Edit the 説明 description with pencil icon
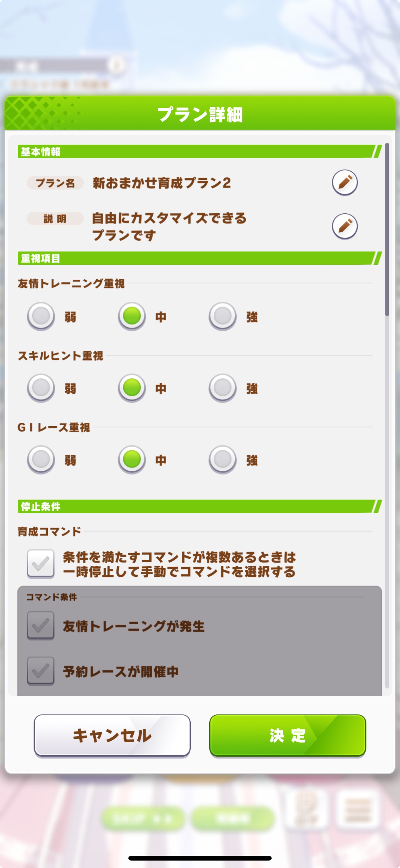 (x=344, y=226)
